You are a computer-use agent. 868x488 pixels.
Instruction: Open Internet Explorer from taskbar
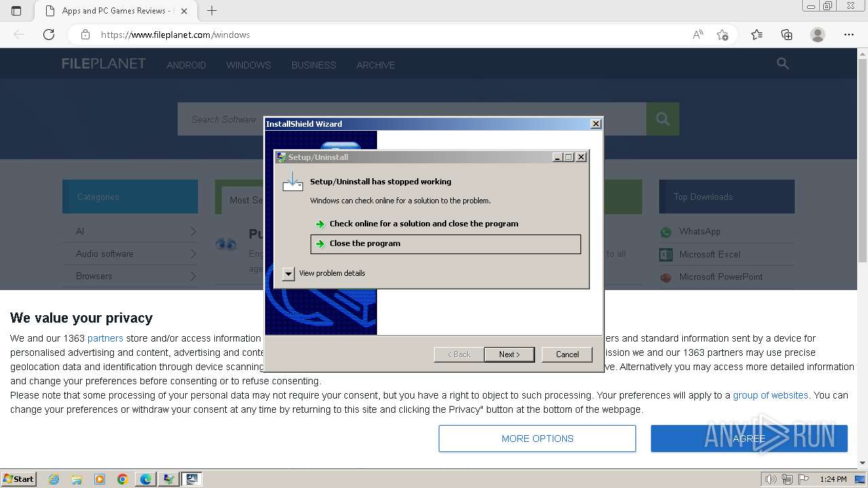[54, 479]
